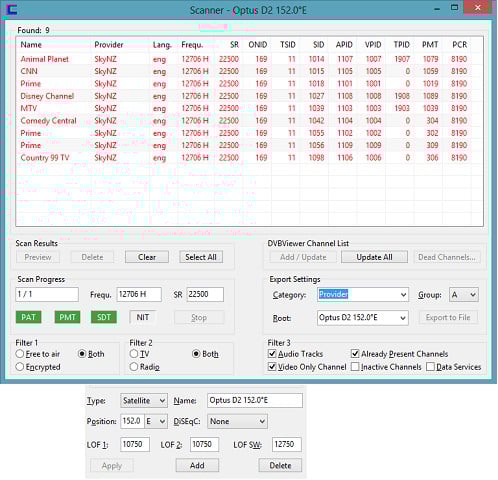Select the Free to air radio button

click(20, 354)
